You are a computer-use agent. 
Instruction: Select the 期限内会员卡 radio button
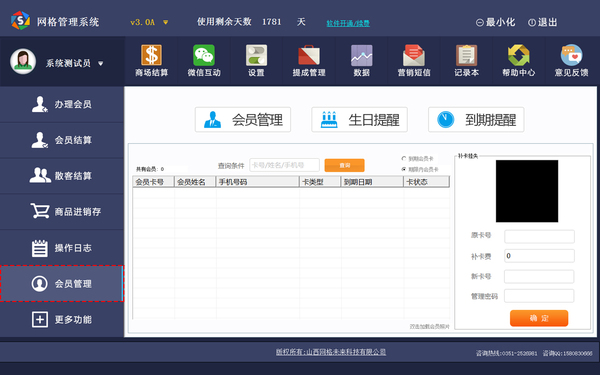click(404, 169)
